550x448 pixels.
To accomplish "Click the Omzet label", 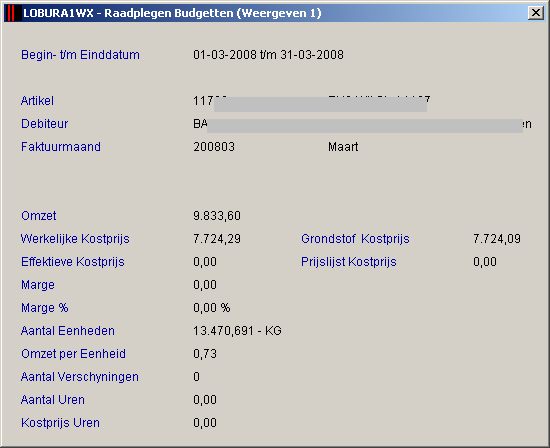I will tap(39, 216).
